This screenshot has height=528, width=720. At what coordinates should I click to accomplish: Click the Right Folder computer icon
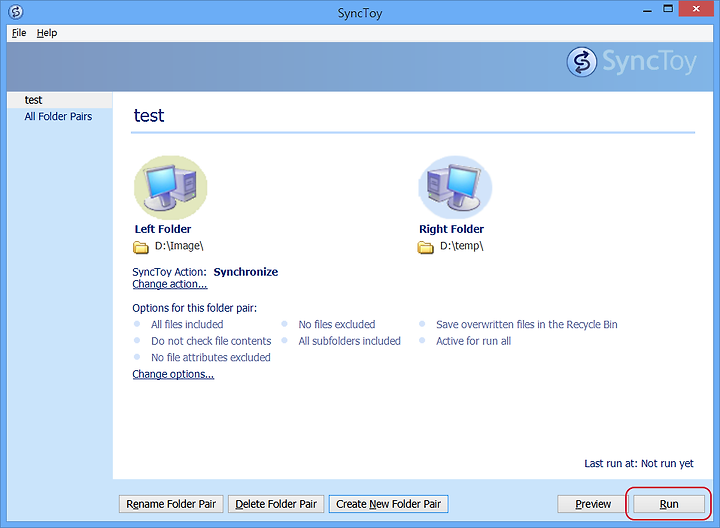[455, 187]
